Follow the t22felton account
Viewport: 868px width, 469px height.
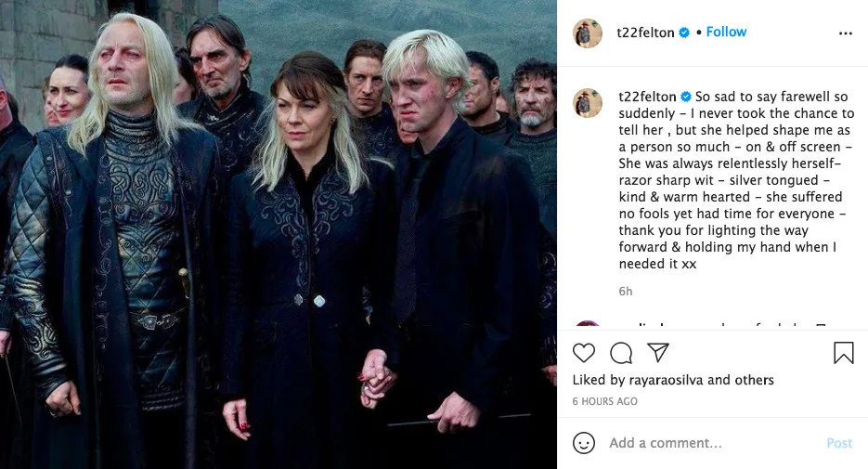tap(726, 33)
